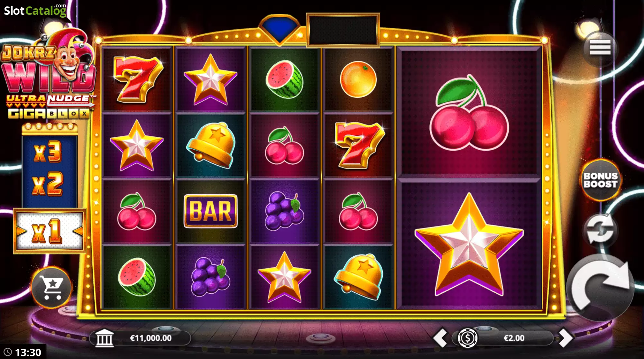
Task: Open the shopping cart feature buy
Action: (x=51, y=287)
